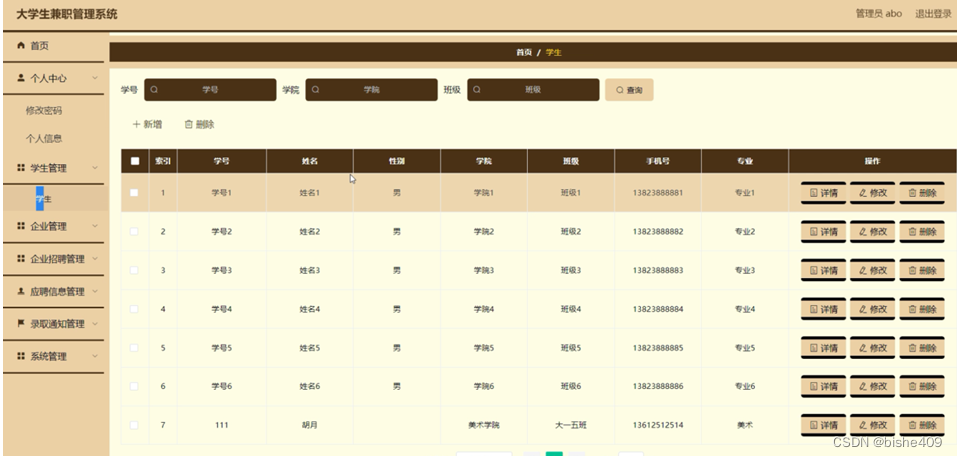Check the checkbox for row 学号6
Image resolution: width=957 pixels, height=457 pixels.
click(x=134, y=386)
